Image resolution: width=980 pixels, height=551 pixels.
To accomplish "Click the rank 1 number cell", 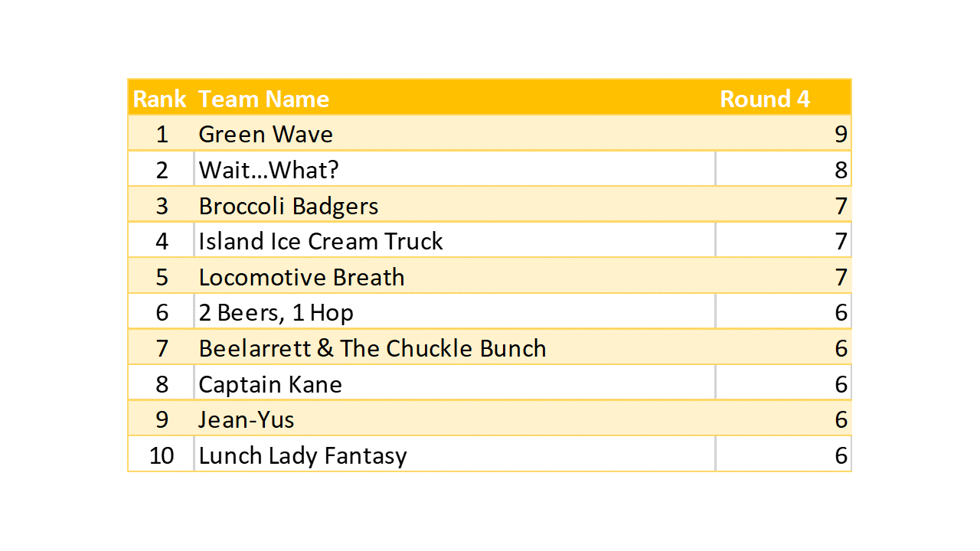I will [162, 135].
